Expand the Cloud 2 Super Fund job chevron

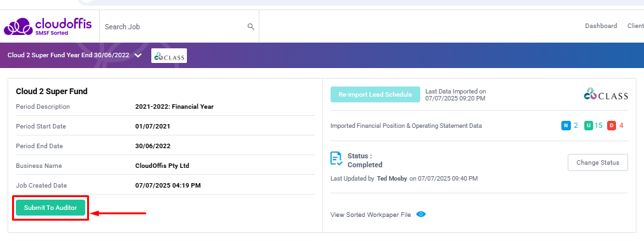(138, 55)
